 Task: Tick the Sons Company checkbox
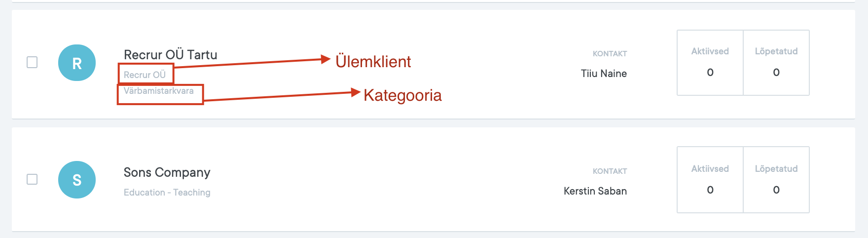click(x=32, y=179)
